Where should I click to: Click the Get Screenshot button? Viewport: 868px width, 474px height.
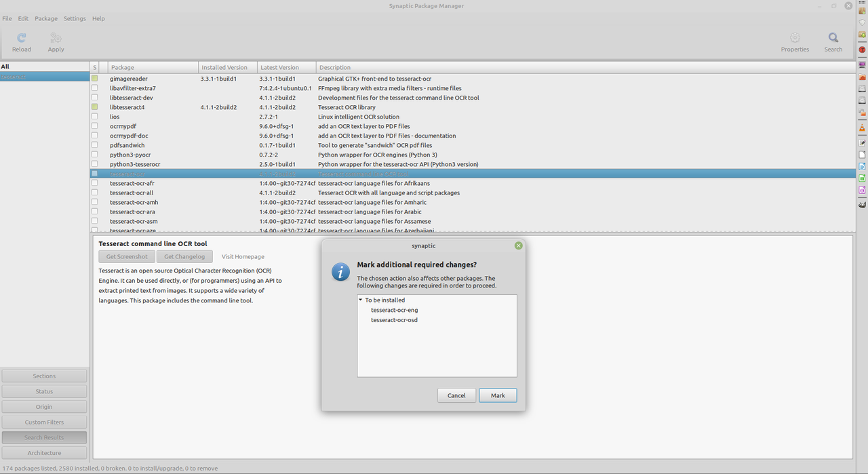(127, 256)
